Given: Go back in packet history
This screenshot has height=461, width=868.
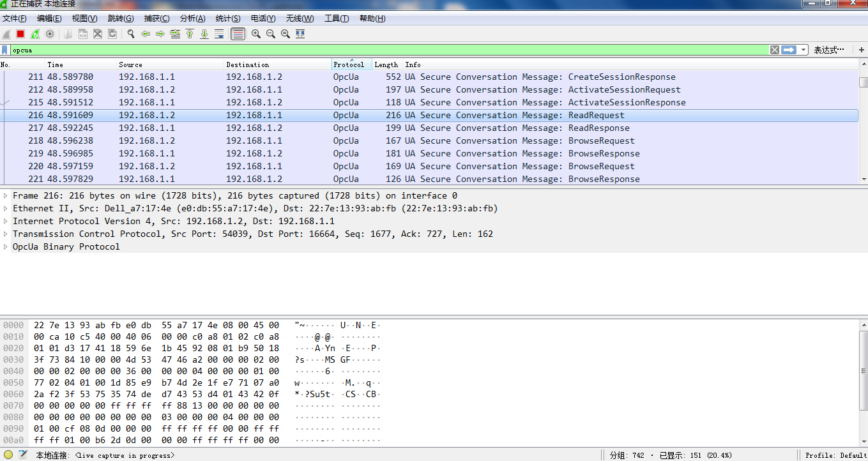Looking at the screenshot, I should [x=146, y=34].
